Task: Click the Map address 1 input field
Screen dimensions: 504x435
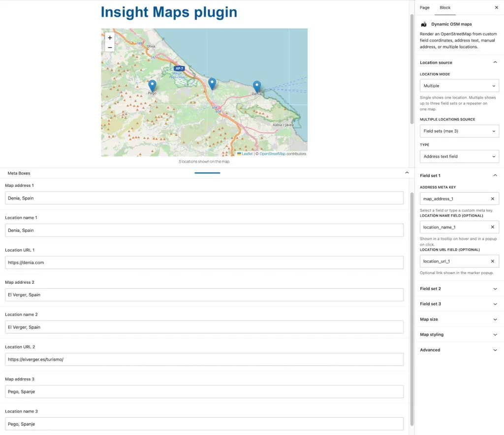Action: click(x=204, y=198)
